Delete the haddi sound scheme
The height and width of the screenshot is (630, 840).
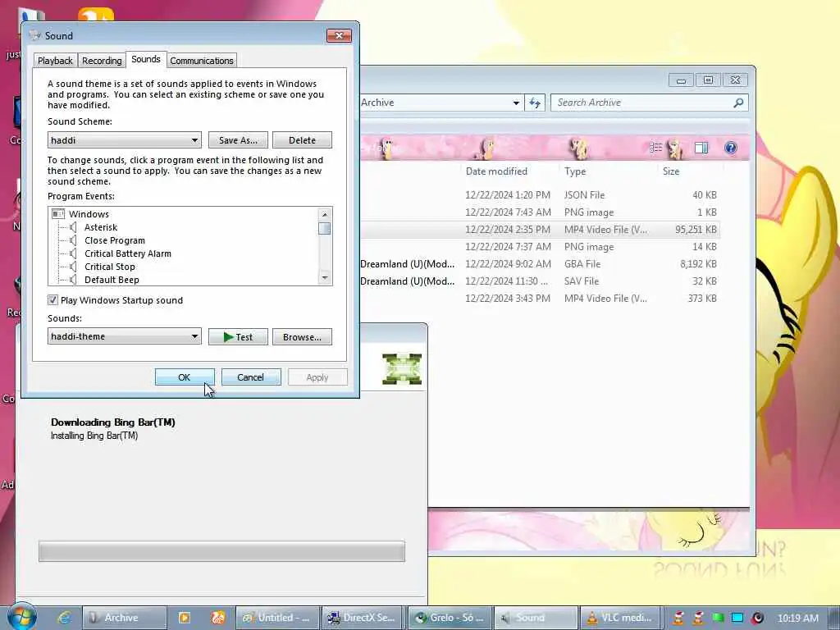pyautogui.click(x=302, y=140)
